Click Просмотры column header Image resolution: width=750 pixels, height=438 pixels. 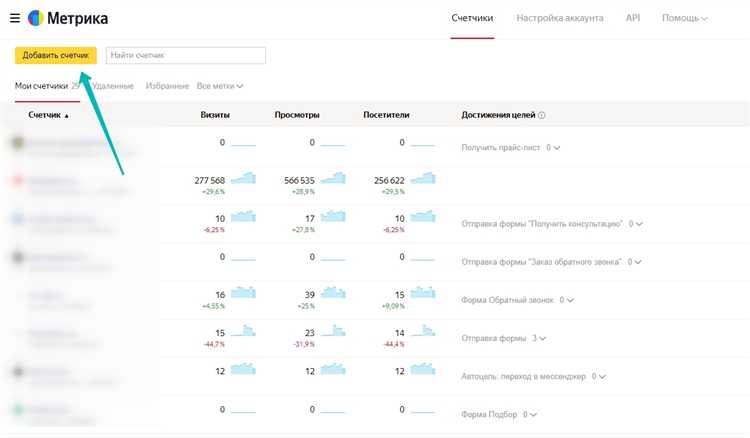pos(297,115)
